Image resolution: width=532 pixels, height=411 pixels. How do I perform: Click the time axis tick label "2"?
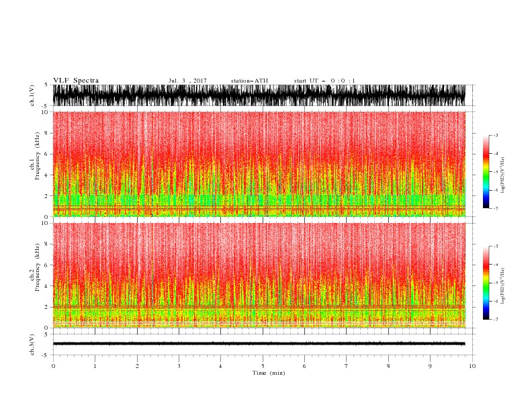pos(137,366)
